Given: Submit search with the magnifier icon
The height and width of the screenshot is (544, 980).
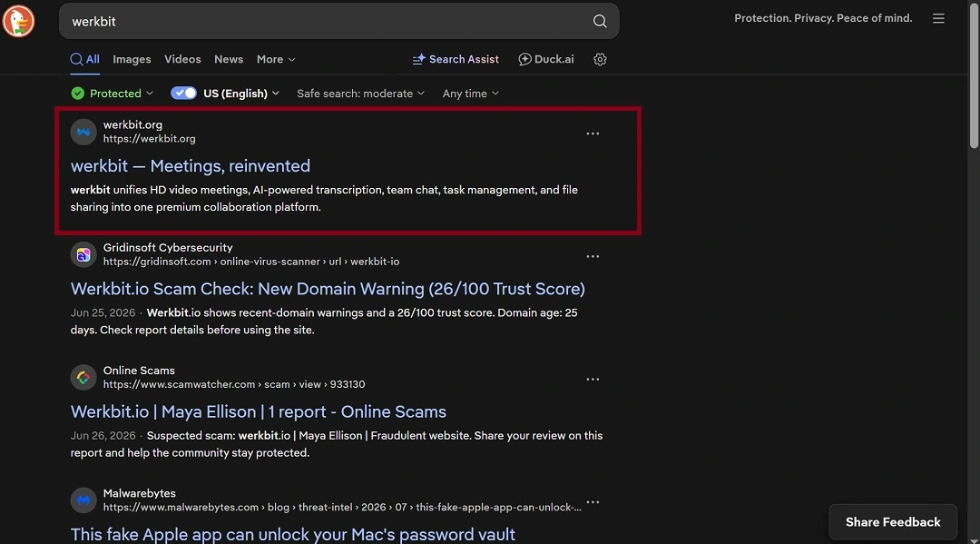Looking at the screenshot, I should [600, 21].
